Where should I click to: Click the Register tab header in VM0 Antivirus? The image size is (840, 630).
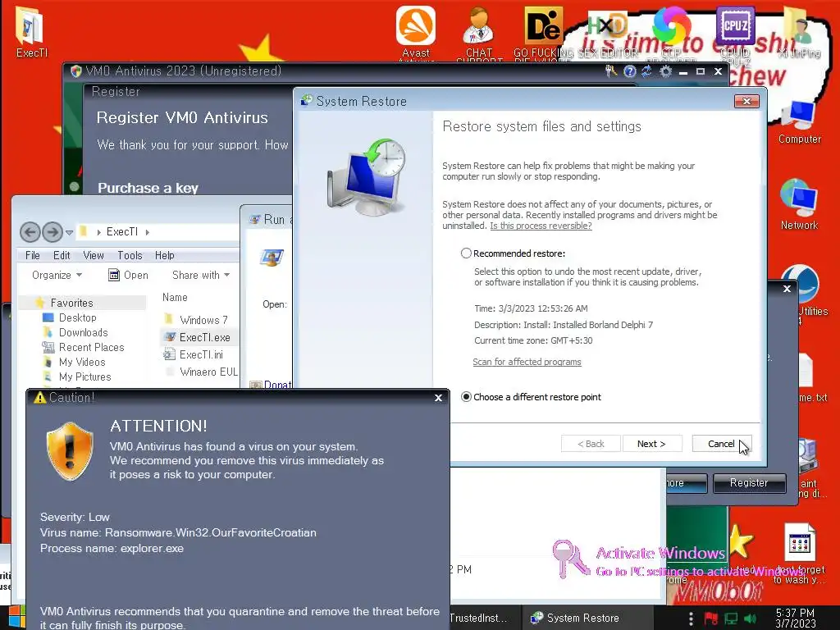tap(116, 92)
